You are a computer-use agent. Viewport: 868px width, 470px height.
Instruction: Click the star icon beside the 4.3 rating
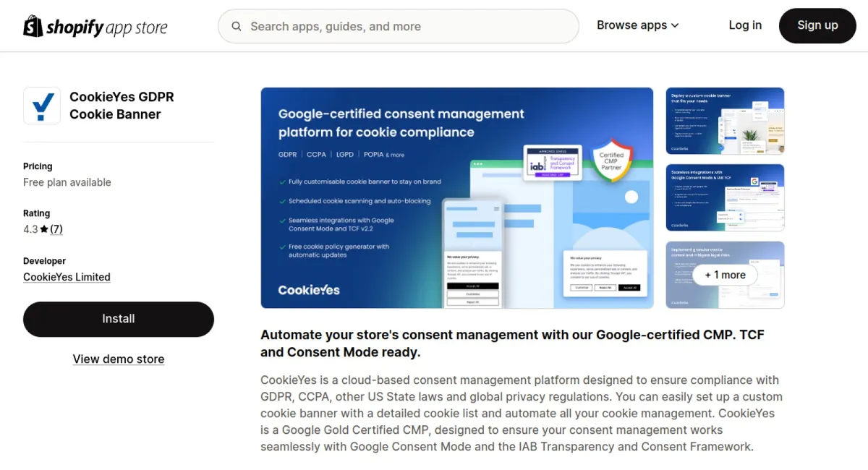(x=43, y=228)
